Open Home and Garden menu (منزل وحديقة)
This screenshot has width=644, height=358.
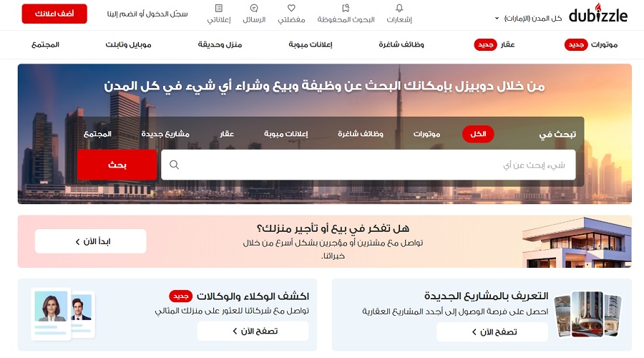coord(220,44)
